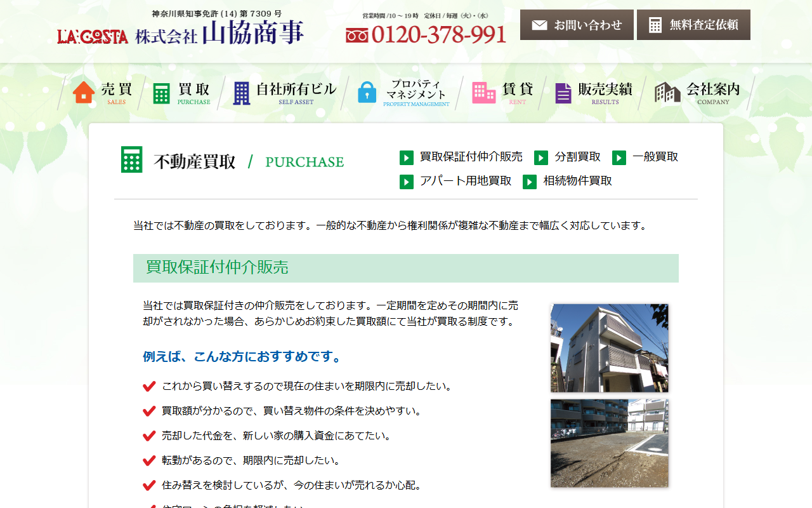Viewport: 812px width, 508px height.
Task: Jump to 一般買取 section link
Action: pos(655,157)
